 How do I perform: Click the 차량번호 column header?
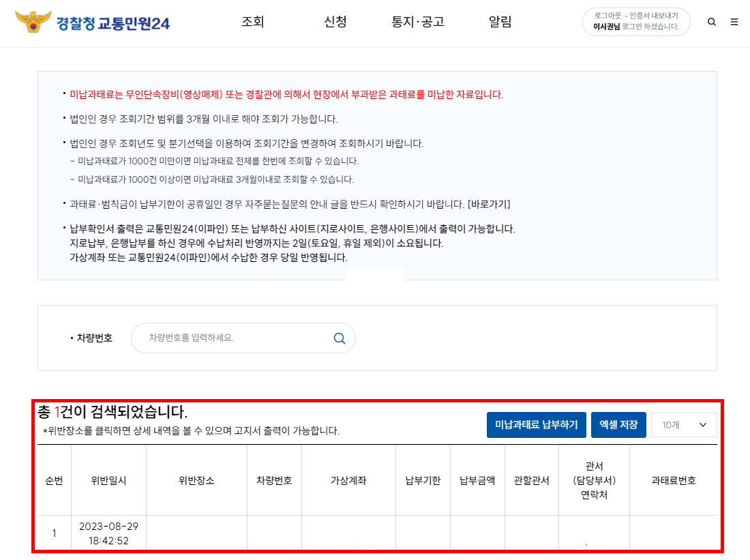[x=274, y=481]
